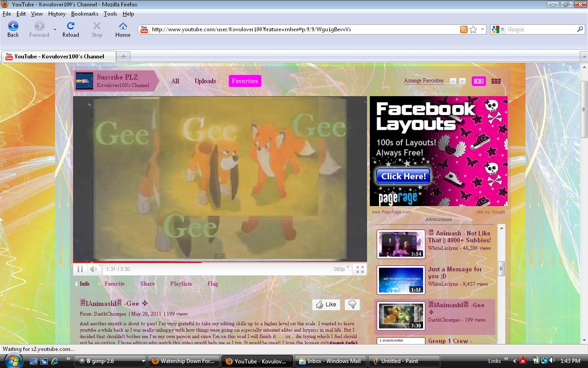Click the Firefox Reload icon

point(71,29)
